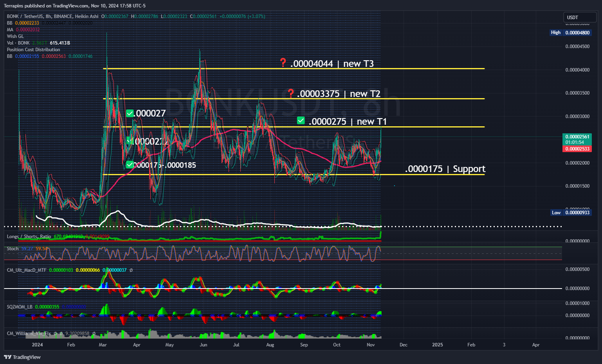Click the 0.00000500 MacD pane axis label

tap(577, 269)
